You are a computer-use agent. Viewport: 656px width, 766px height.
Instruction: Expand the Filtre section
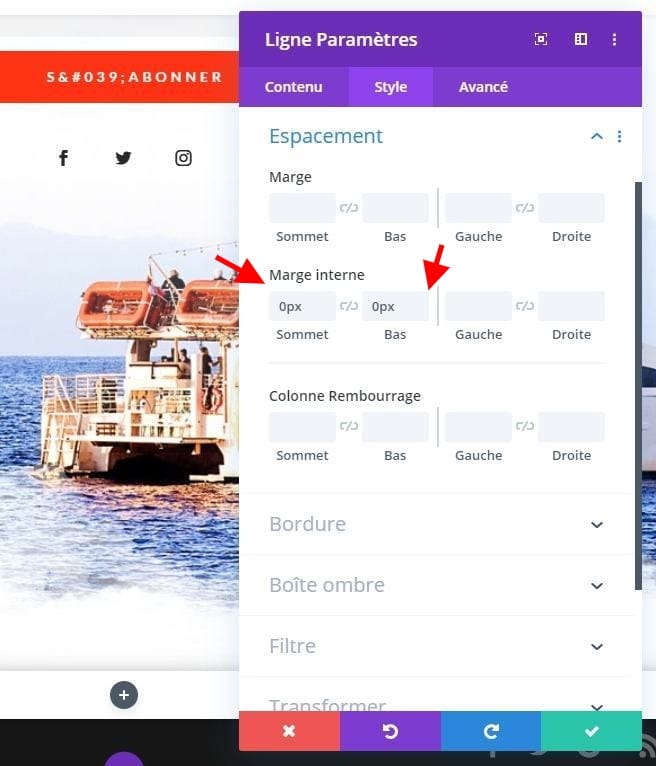tap(440, 646)
